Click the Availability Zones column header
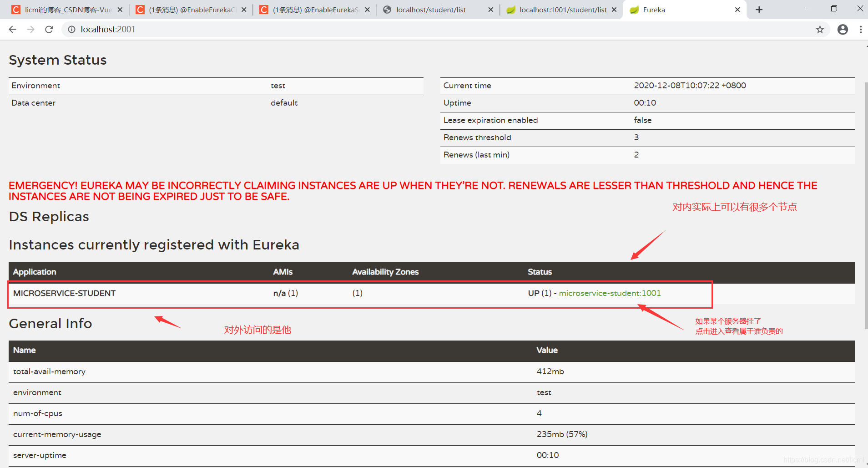The width and height of the screenshot is (868, 468). (385, 272)
